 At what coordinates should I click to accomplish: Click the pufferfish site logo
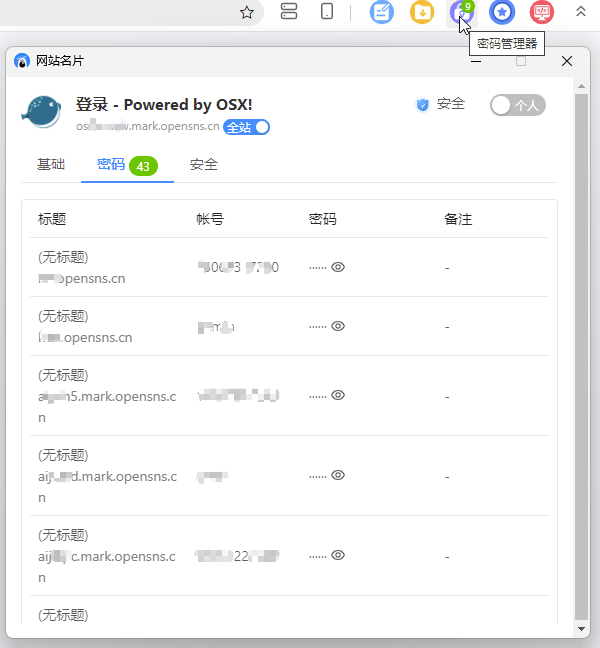tap(41, 112)
